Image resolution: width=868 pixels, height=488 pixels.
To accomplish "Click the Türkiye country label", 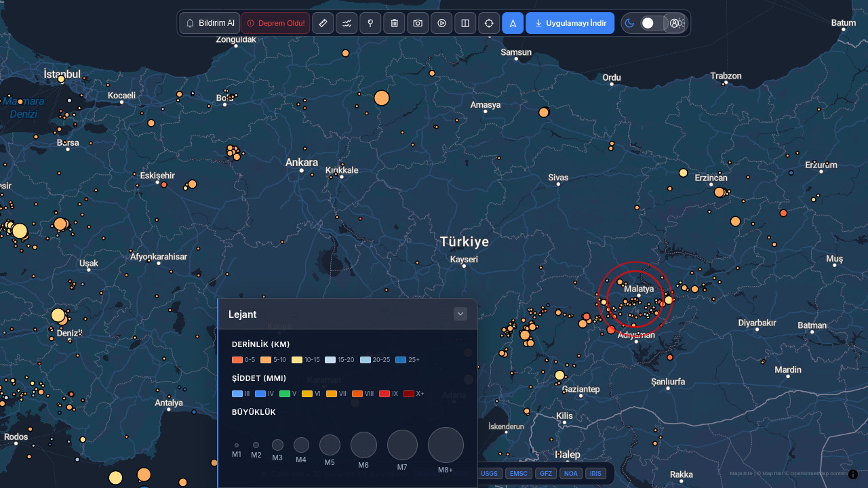I will (465, 242).
